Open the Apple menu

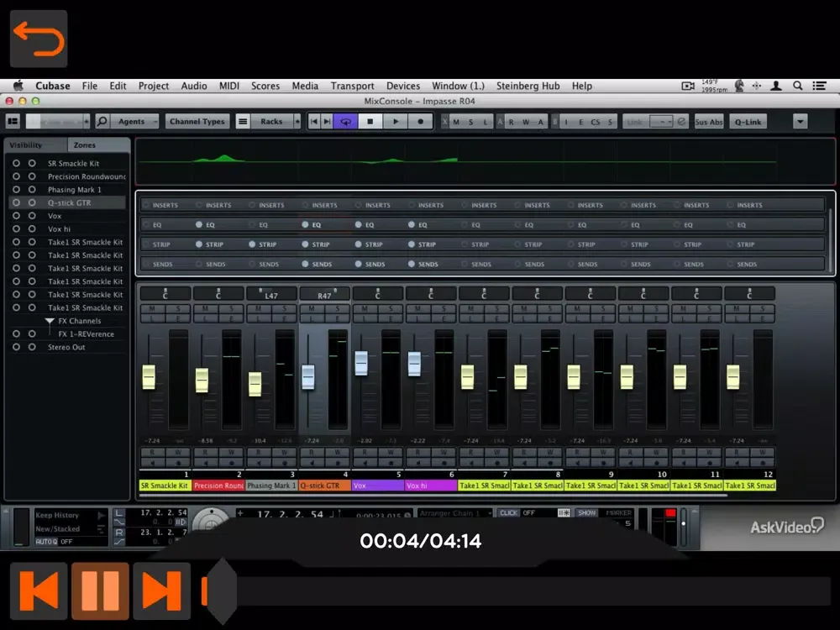click(x=18, y=86)
